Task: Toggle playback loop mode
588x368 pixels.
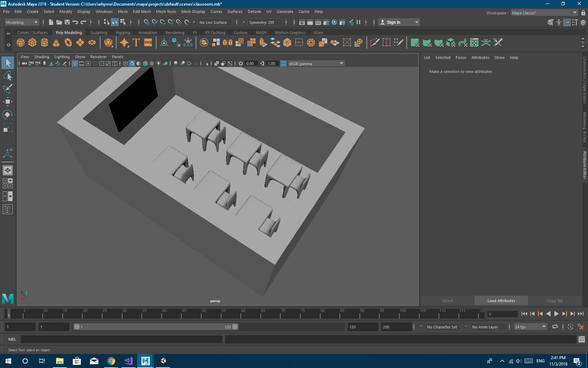Action: (555, 327)
